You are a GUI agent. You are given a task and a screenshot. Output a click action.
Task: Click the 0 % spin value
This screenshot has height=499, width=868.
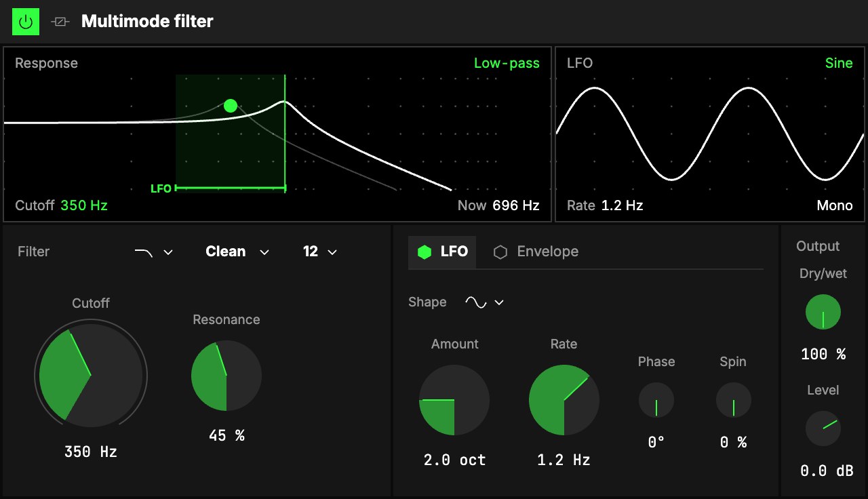[x=734, y=443]
